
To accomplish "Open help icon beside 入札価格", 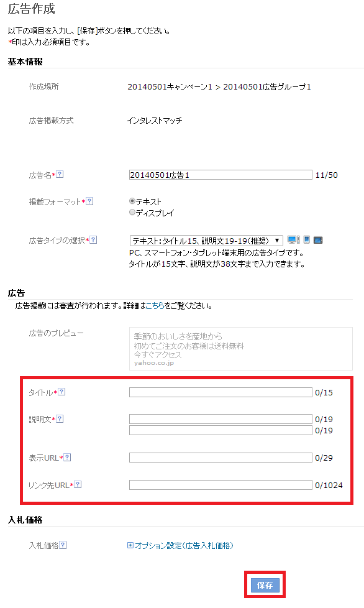I will click(x=63, y=545).
